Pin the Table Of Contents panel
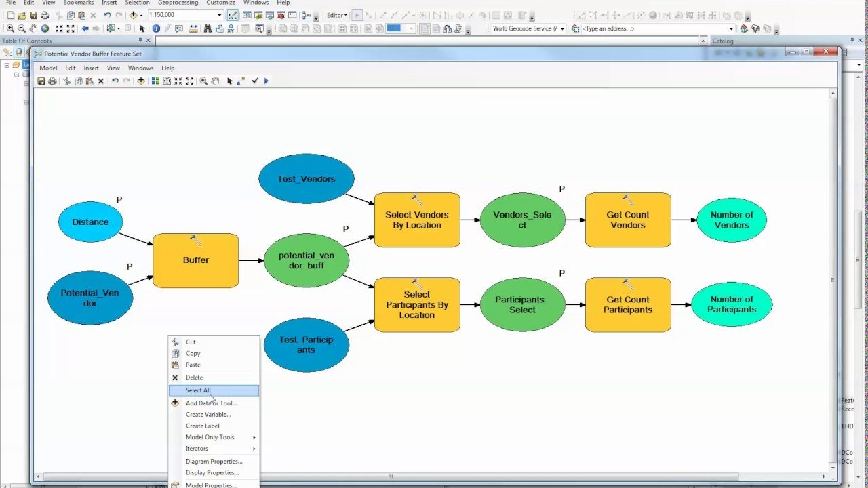Viewport: 868px width, 488px height. point(140,41)
